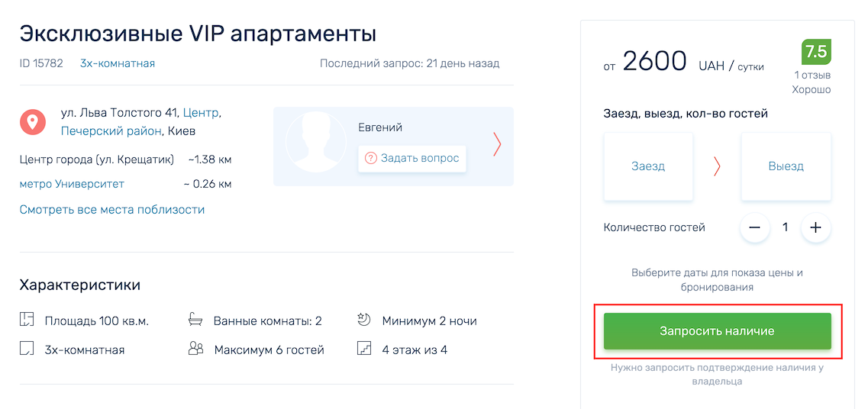Click the guests icon beside Максимум 6 гостей
The image size is (868, 409).
196,349
